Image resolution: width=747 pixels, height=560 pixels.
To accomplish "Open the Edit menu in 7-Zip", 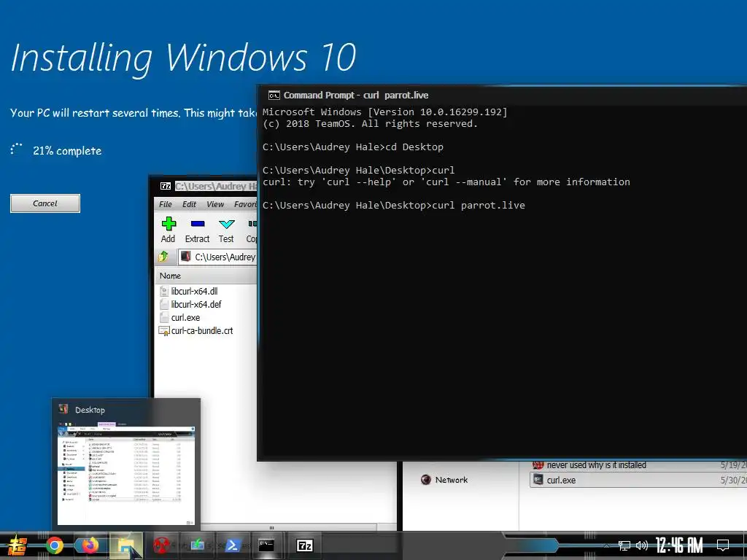I will tap(189, 204).
